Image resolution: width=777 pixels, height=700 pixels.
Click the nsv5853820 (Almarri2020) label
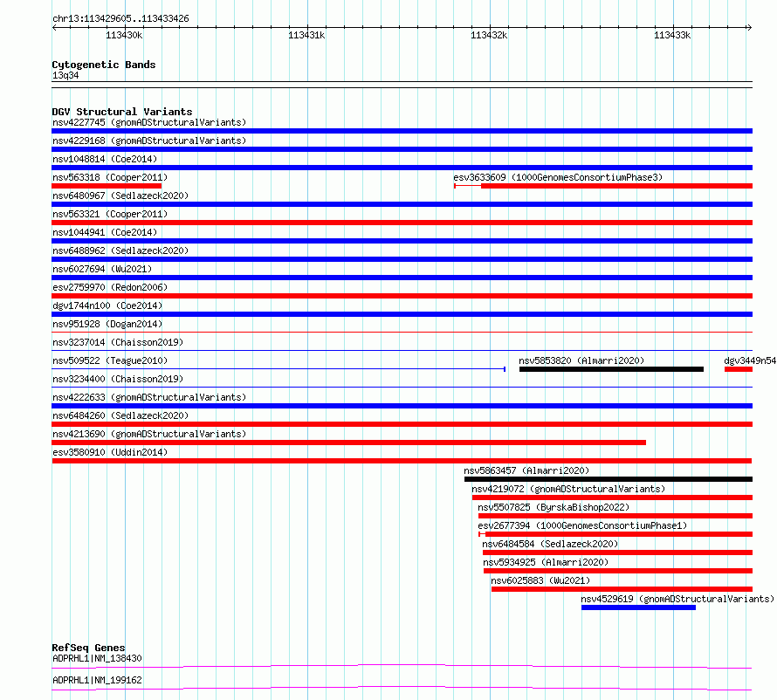tap(581, 360)
